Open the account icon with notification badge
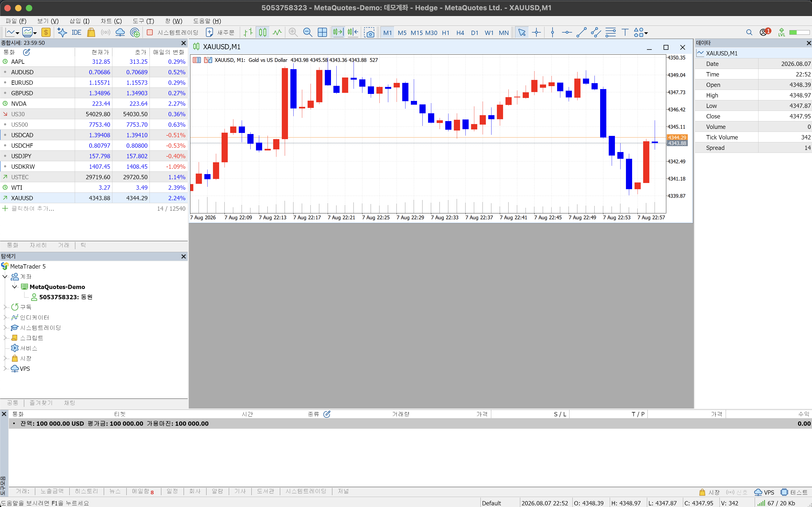The height and width of the screenshot is (507, 812). click(765, 32)
